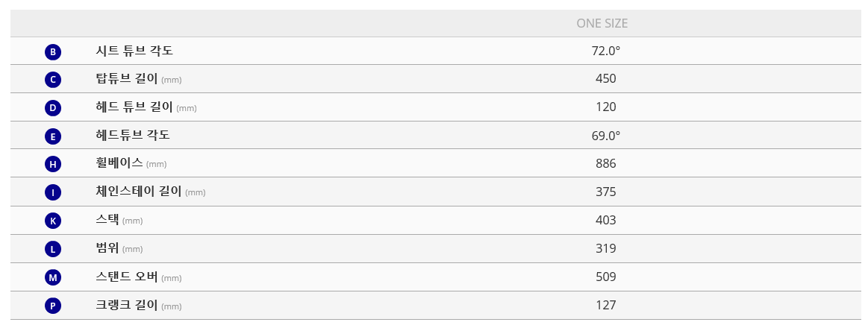
Task: Click the blue P icon badge
Action: pos(53,306)
